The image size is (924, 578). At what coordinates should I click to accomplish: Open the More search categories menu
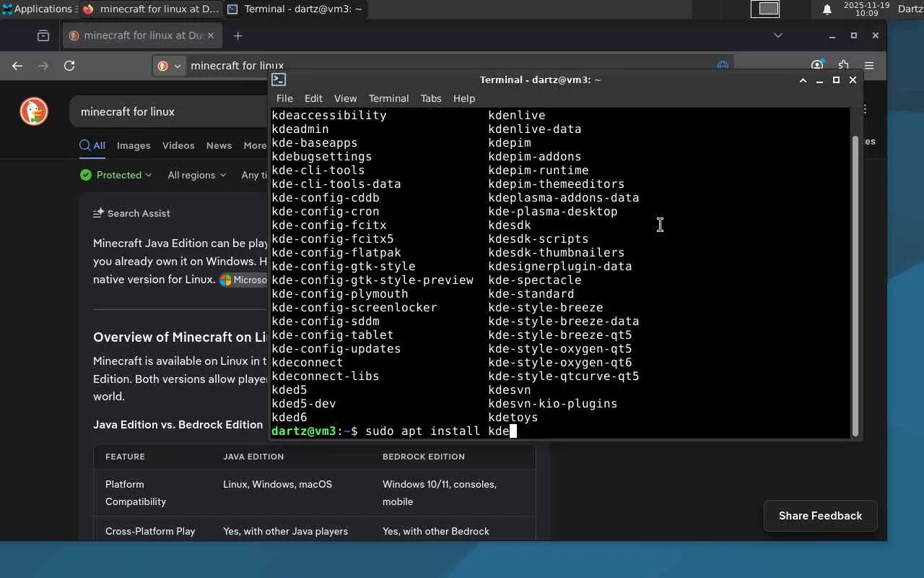click(x=255, y=145)
